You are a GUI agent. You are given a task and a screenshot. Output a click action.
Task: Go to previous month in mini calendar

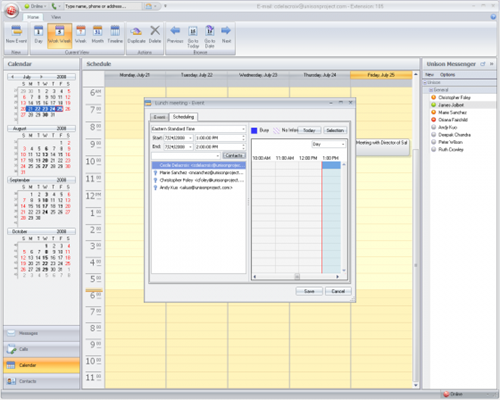pyautogui.click(x=12, y=77)
